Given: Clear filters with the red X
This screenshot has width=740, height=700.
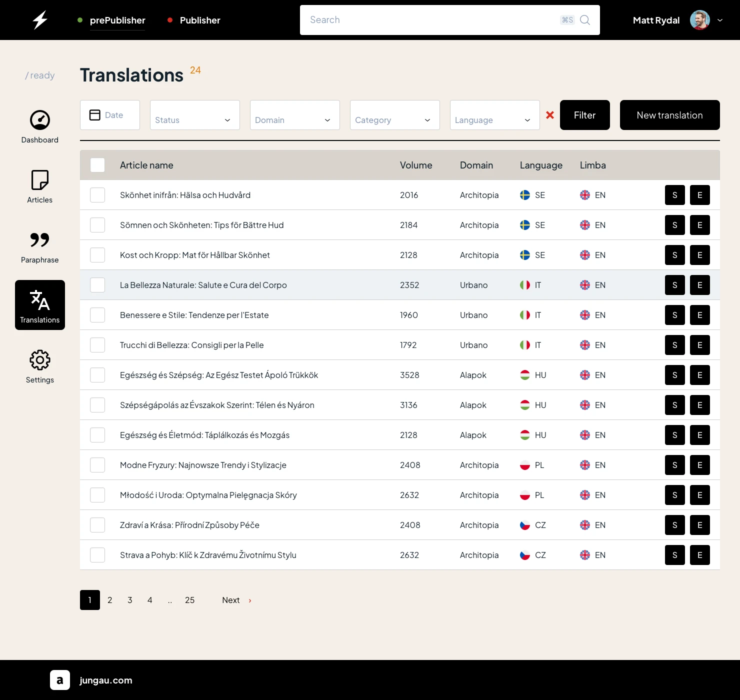Looking at the screenshot, I should pyautogui.click(x=550, y=115).
